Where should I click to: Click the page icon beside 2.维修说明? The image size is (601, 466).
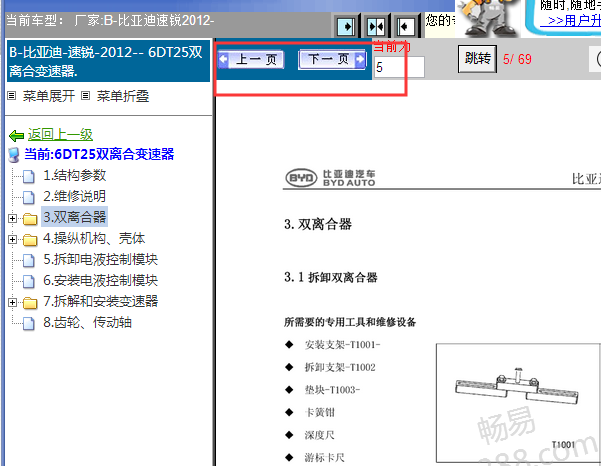29,198
